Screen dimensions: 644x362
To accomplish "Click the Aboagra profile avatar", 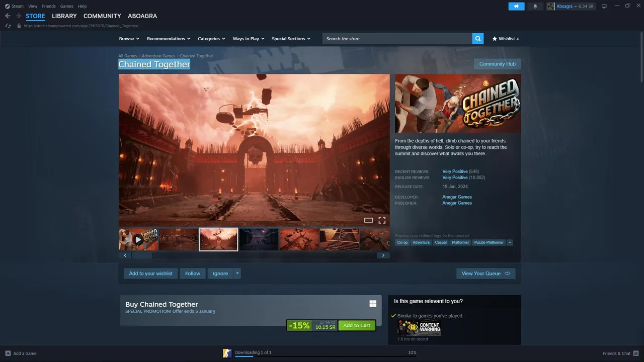I will 550,6.
